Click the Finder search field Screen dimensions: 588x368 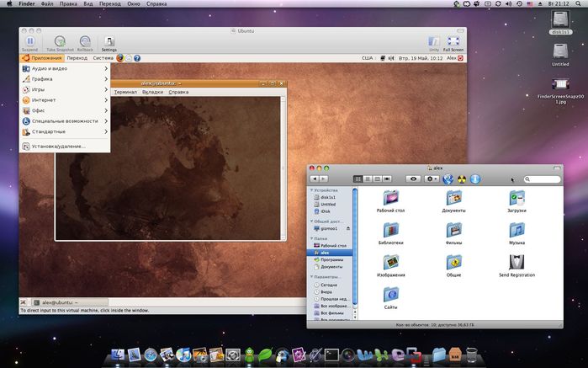pyautogui.click(x=543, y=179)
